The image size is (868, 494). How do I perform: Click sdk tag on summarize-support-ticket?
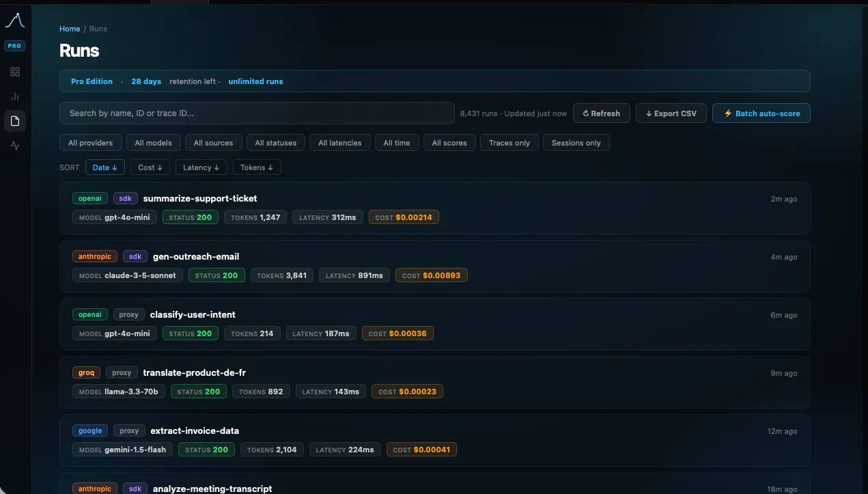[x=125, y=198]
